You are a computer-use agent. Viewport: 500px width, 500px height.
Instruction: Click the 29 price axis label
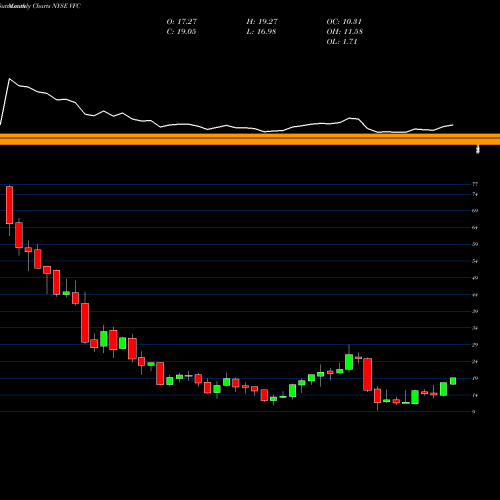coord(475,345)
